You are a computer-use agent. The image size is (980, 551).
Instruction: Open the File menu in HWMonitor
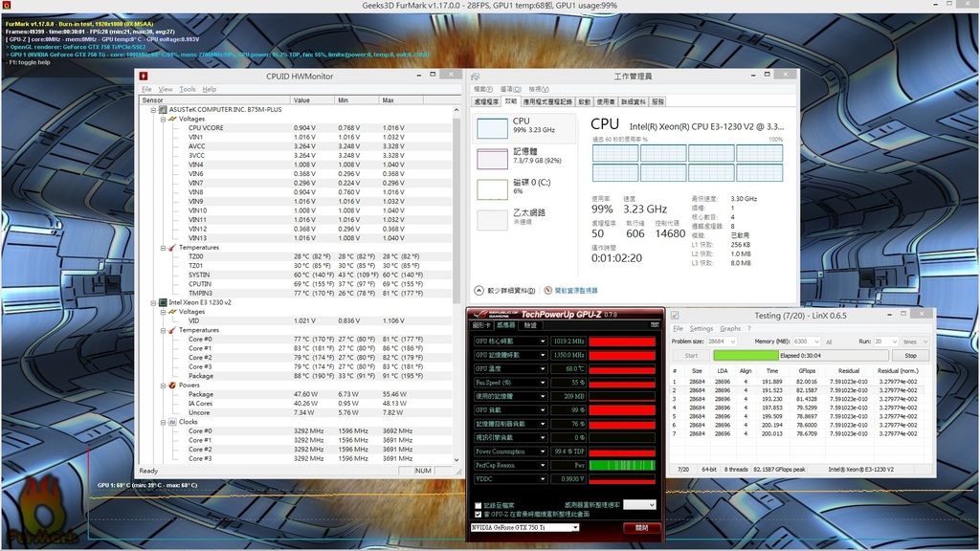(x=146, y=89)
